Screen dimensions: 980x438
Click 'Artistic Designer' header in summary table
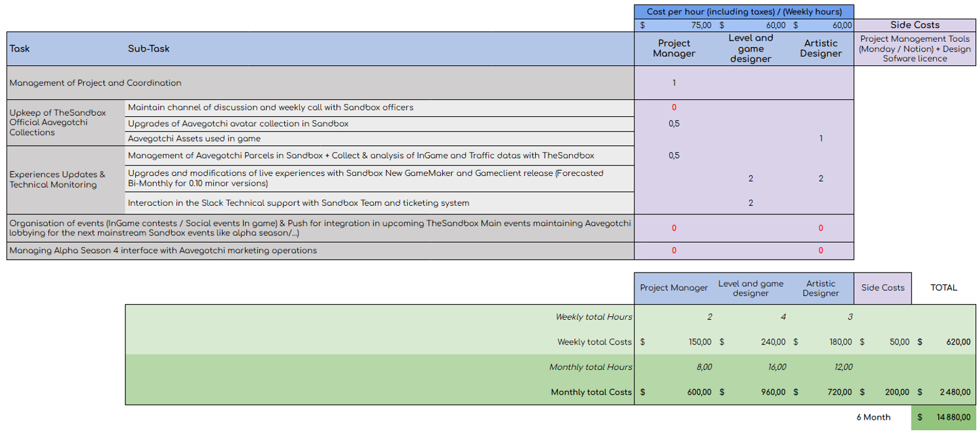tap(821, 288)
